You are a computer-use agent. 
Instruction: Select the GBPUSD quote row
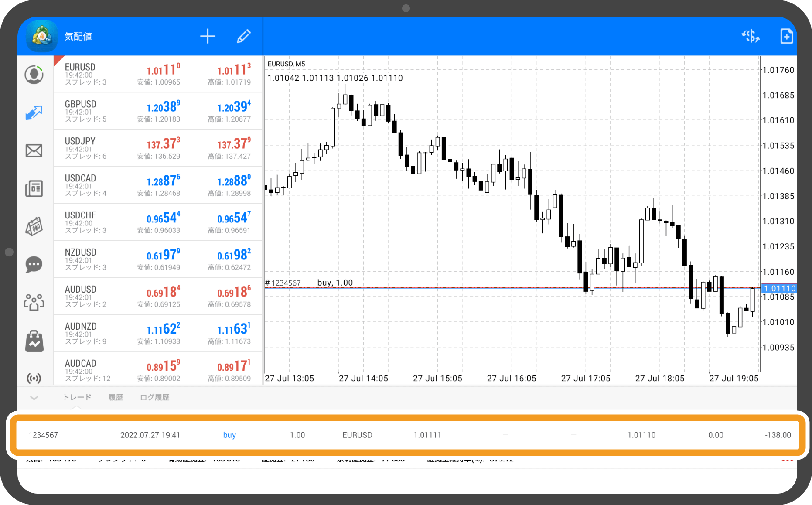point(158,111)
